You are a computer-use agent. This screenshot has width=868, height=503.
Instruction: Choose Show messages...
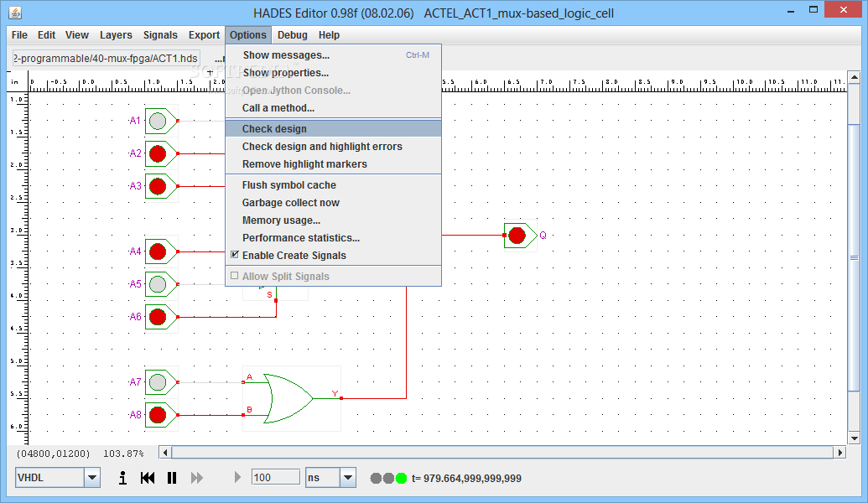333,54
